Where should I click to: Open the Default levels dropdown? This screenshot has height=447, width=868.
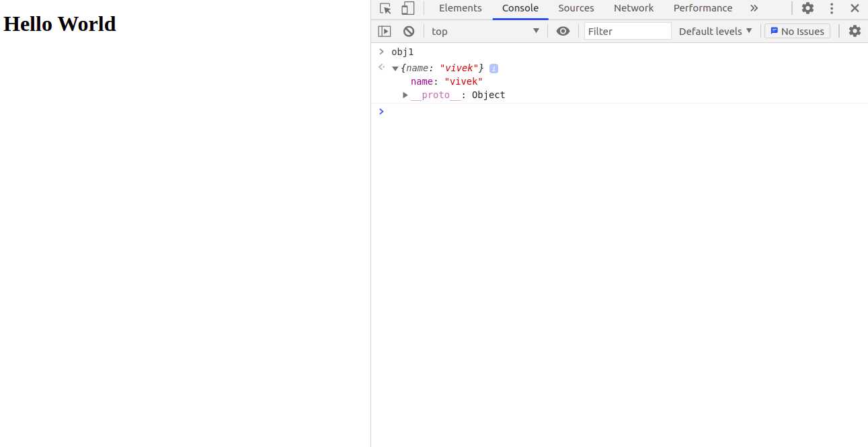tap(715, 32)
